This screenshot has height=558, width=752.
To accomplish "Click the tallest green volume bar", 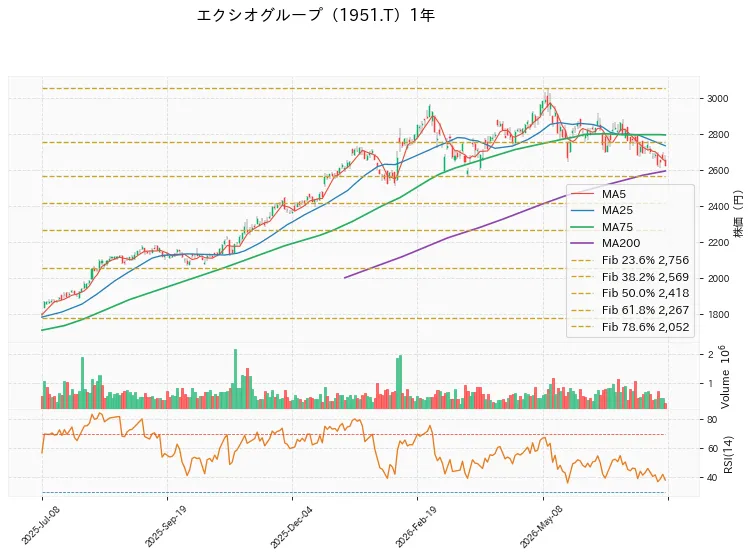I will coord(235,379).
